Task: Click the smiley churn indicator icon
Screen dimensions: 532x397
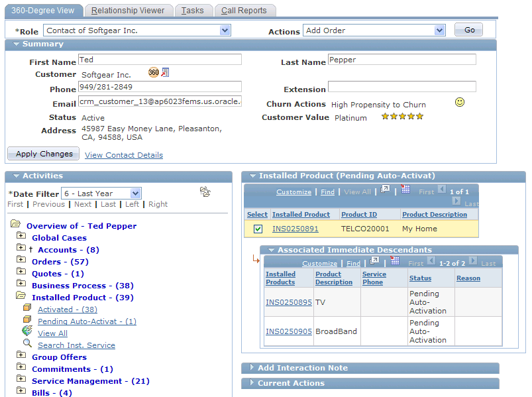Action: pos(460,102)
